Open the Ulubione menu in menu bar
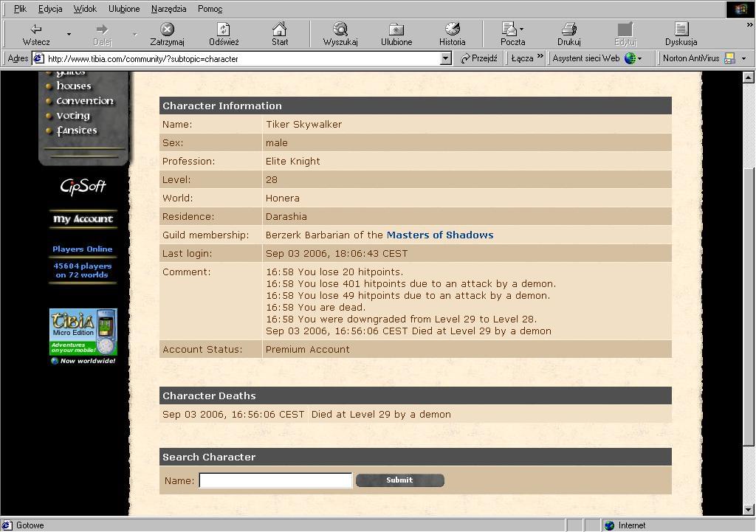This screenshot has width=756, height=532. (x=124, y=9)
